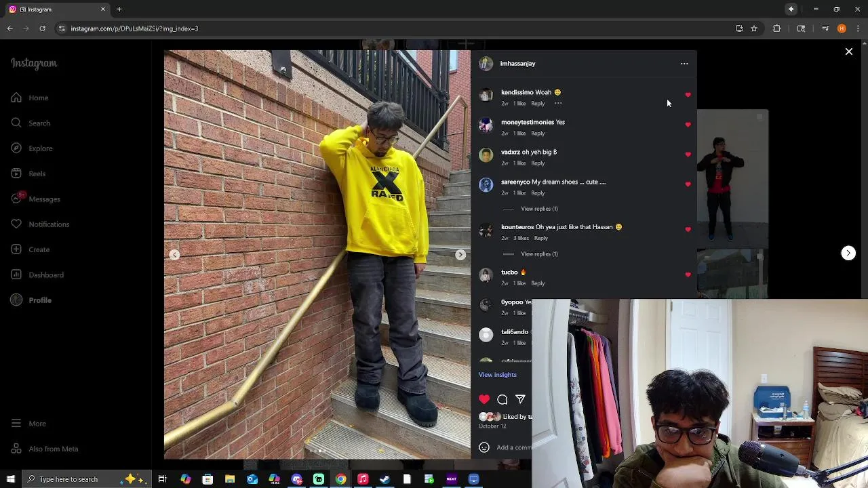Focus the Add a comment field
Image resolution: width=868 pixels, height=488 pixels.
click(513, 447)
